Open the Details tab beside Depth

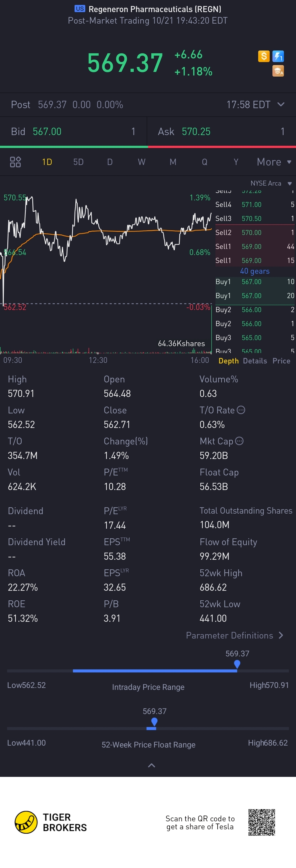[255, 360]
